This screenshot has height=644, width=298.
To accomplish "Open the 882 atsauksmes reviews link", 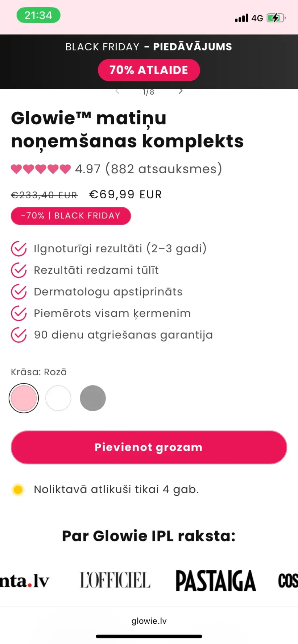I will tap(164, 169).
